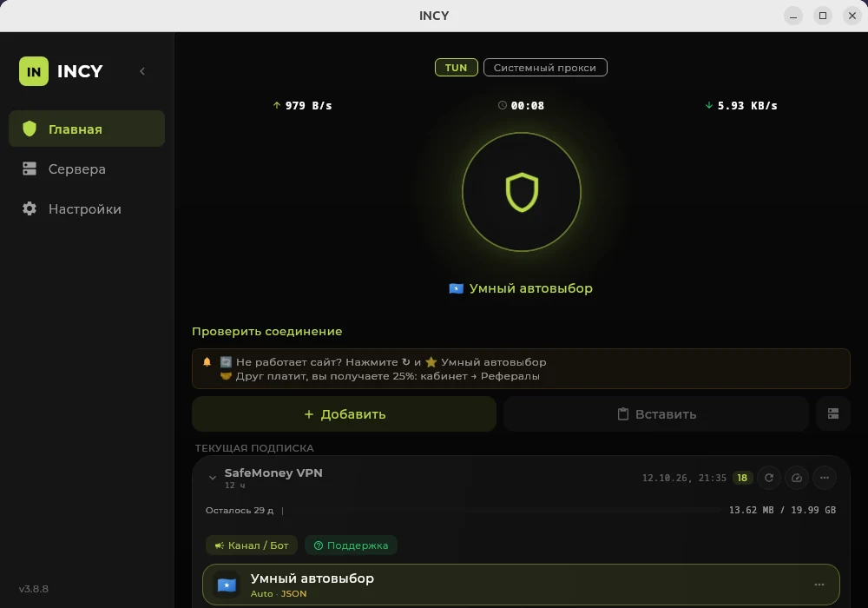This screenshot has width=868, height=608.
Task: Minimize the INCY window
Action: pos(793,16)
